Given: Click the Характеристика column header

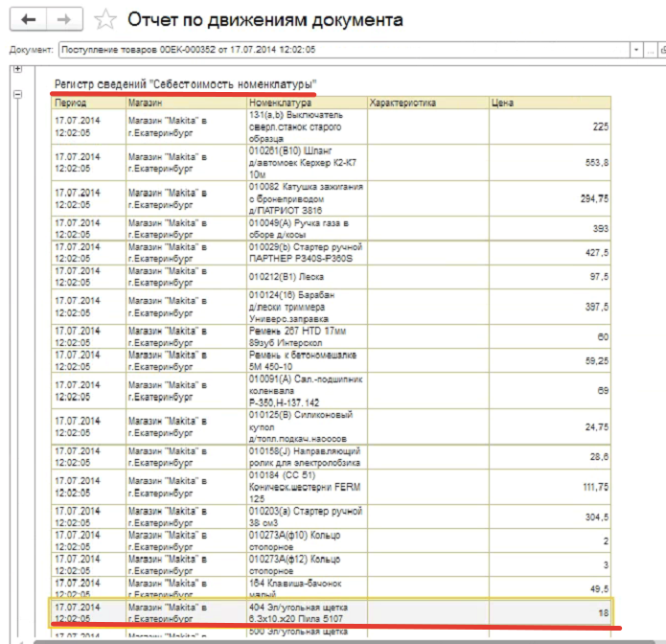Looking at the screenshot, I should tap(426, 103).
